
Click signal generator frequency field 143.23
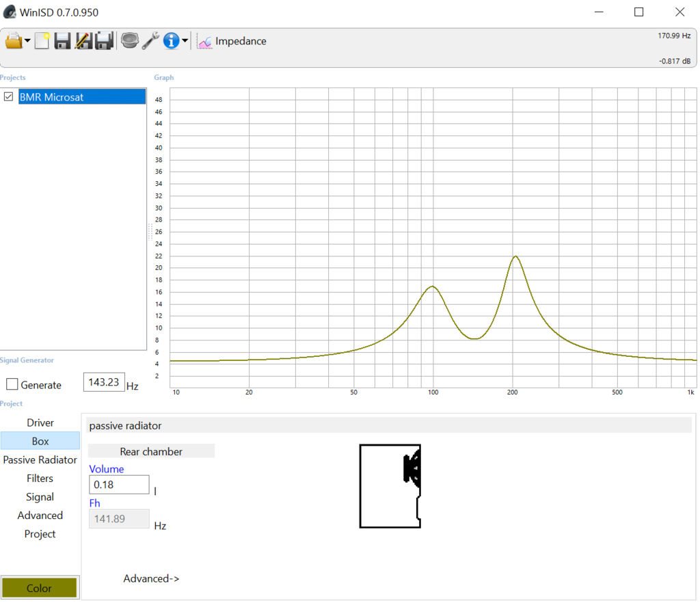104,382
